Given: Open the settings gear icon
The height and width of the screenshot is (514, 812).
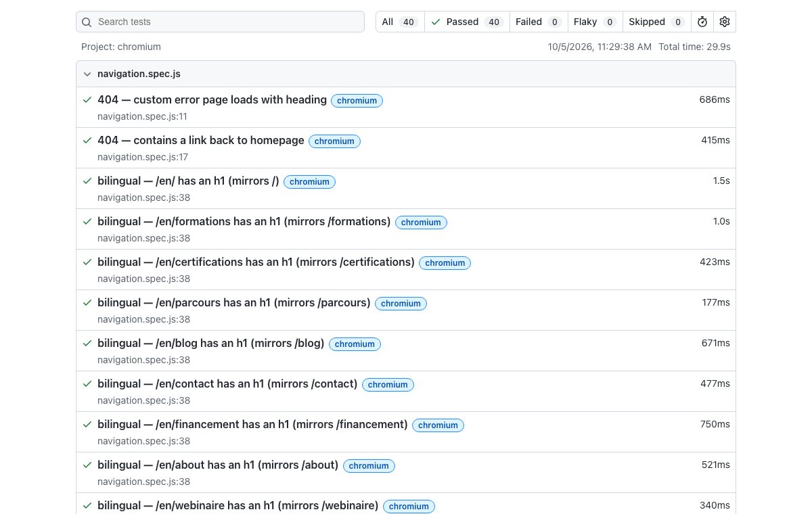Looking at the screenshot, I should click(x=725, y=22).
